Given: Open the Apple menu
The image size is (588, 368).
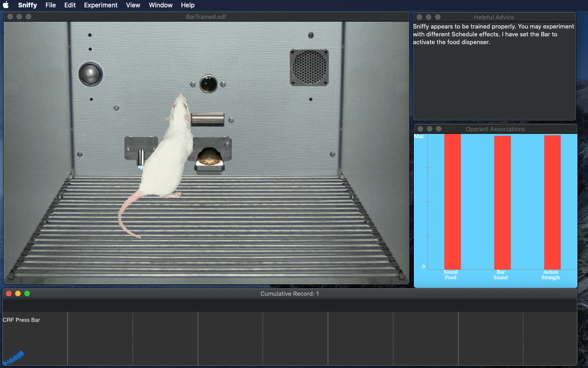Looking at the screenshot, I should (x=6, y=5).
